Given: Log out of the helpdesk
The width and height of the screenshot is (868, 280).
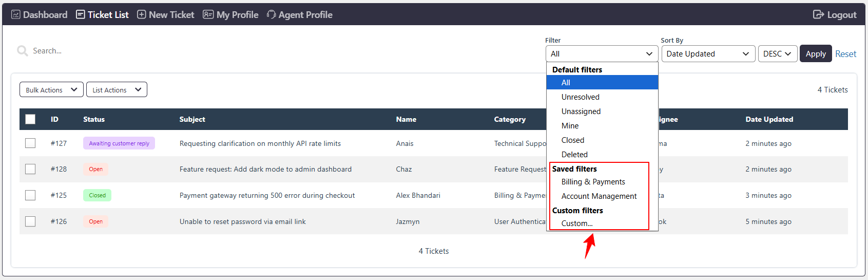Looking at the screenshot, I should pyautogui.click(x=835, y=14).
